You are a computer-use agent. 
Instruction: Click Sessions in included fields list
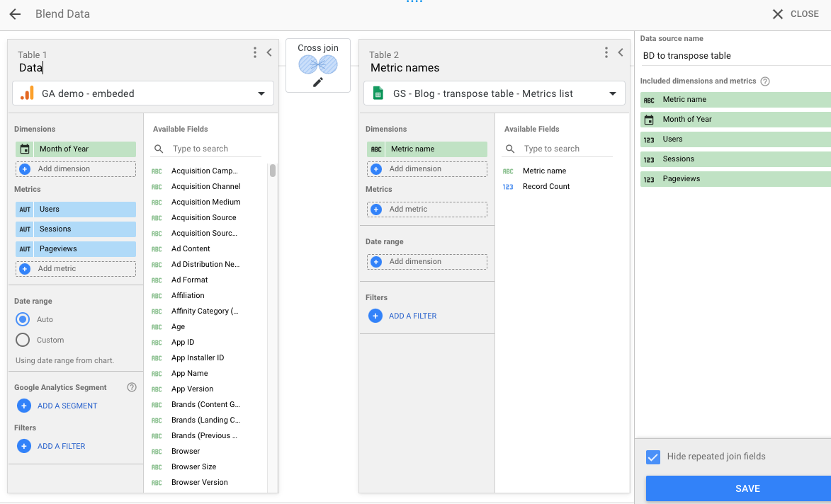point(735,159)
